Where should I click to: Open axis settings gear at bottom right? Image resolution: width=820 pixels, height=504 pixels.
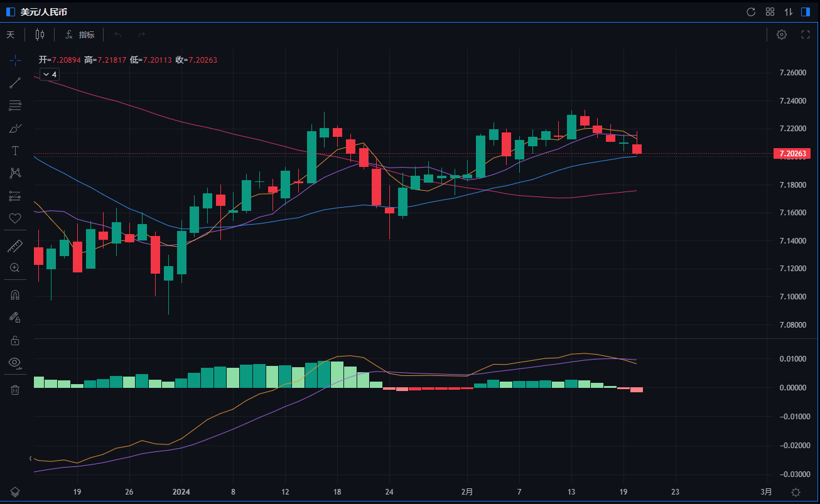click(x=796, y=492)
